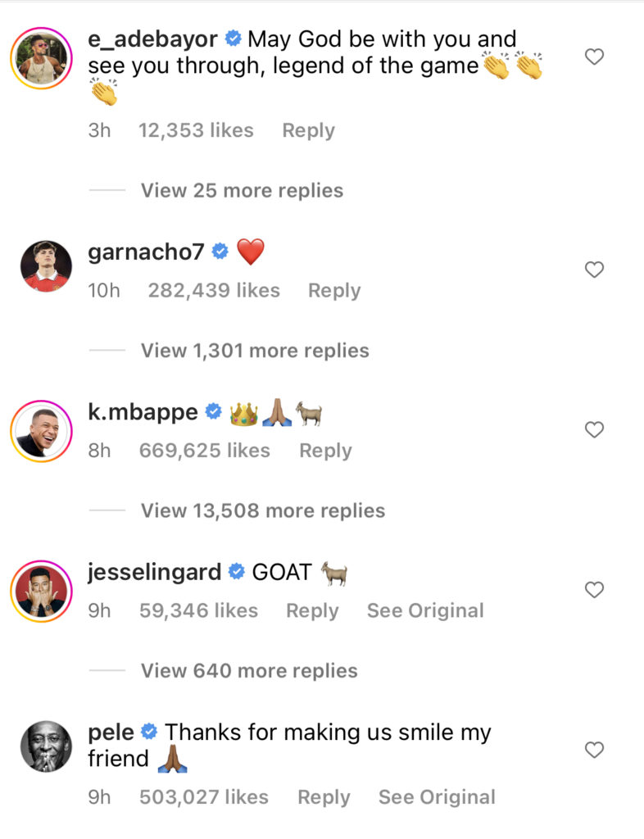Expand View 1,301 more replies
Image resolution: width=644 pixels, height=839 pixels.
255,351
